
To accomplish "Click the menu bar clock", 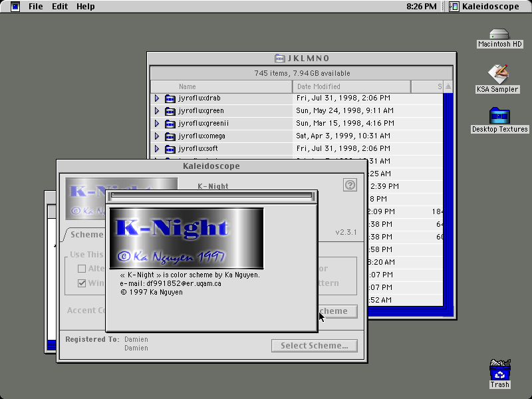I will [422, 7].
